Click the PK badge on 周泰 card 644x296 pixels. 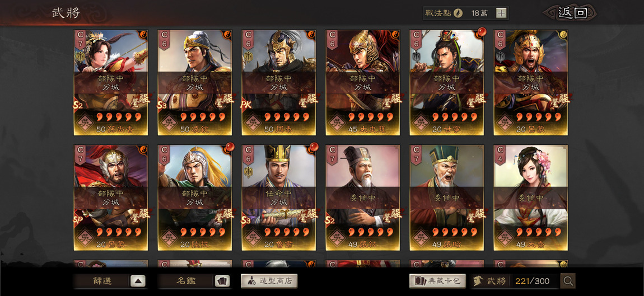(x=246, y=104)
